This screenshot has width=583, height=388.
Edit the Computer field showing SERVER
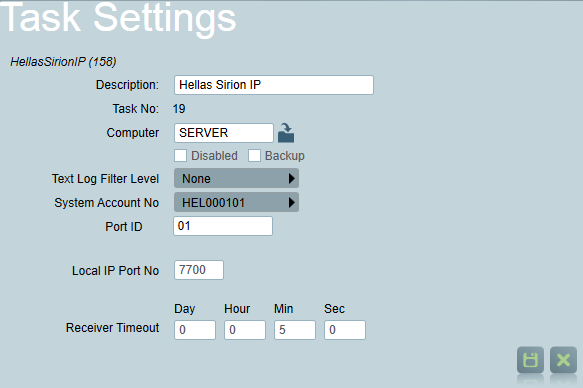pyautogui.click(x=224, y=133)
